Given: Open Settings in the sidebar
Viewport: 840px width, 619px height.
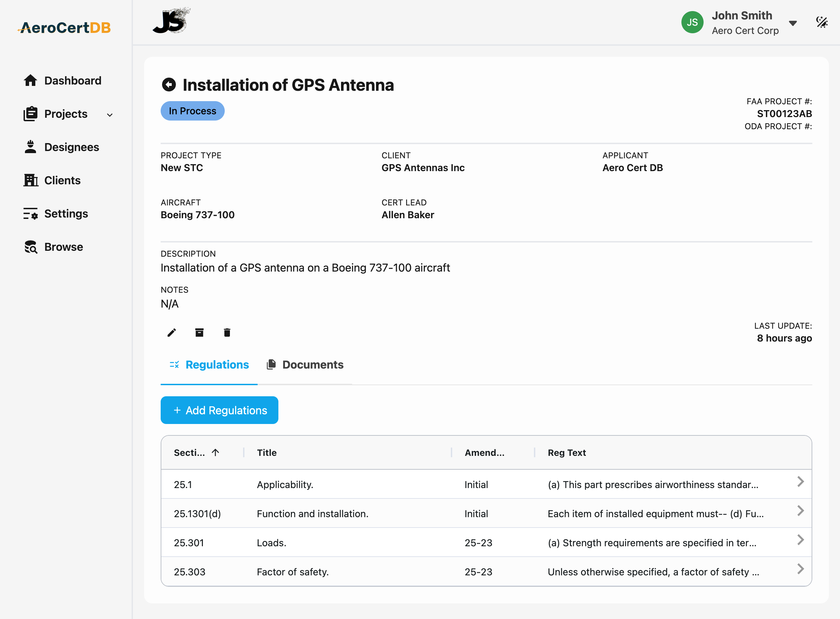Looking at the screenshot, I should [x=66, y=214].
